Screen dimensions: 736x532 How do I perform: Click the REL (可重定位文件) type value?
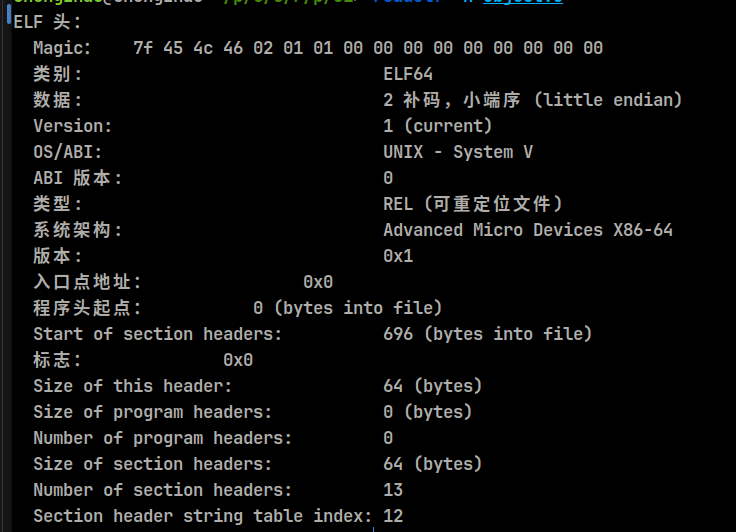(473, 204)
